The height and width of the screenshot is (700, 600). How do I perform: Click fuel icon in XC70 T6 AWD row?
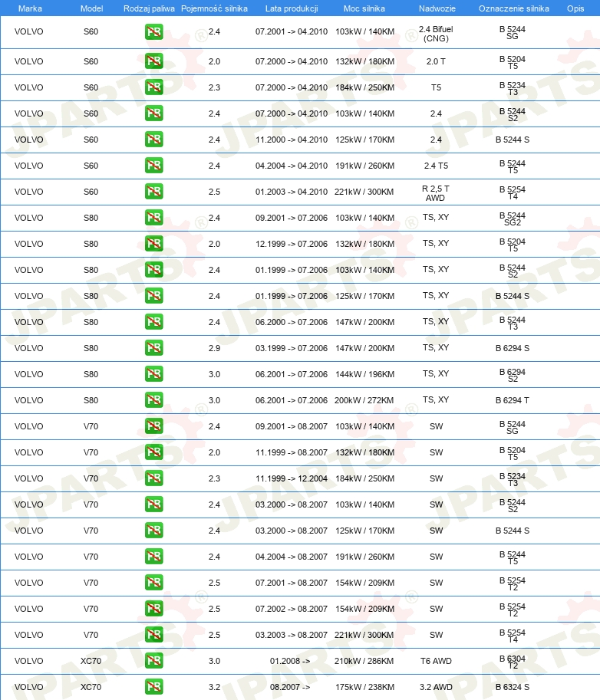pos(153,661)
